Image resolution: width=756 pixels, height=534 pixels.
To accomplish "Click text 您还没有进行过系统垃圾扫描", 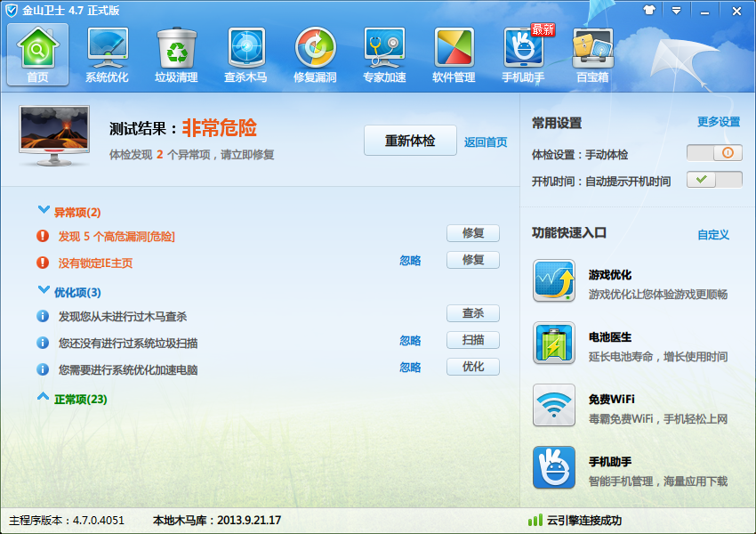I will [x=128, y=343].
